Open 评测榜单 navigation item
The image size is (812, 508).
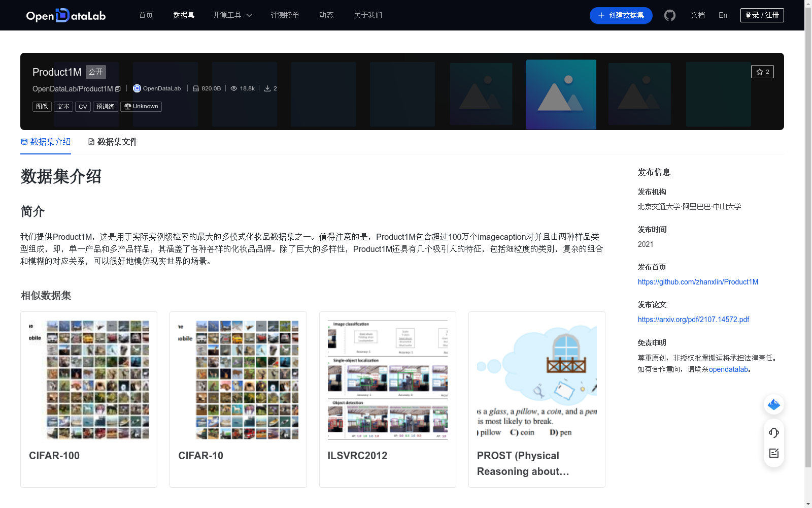point(285,15)
